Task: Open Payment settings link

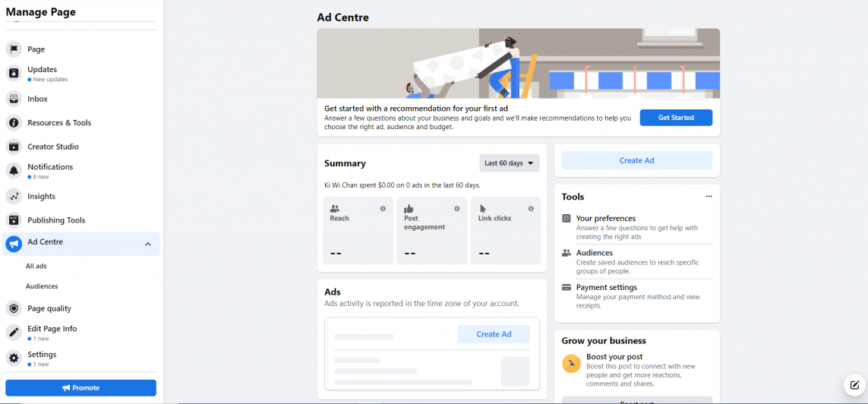Action: (606, 288)
